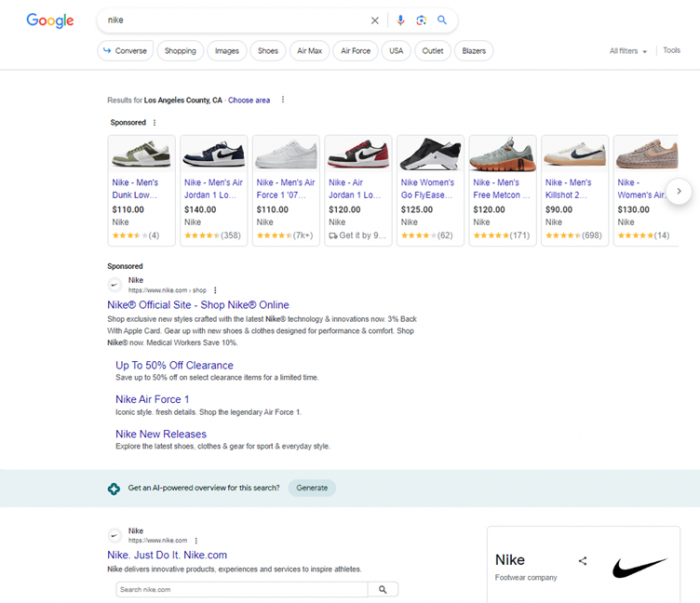Click Nike - Men's Air Force 1 '07 title

pyautogui.click(x=286, y=189)
